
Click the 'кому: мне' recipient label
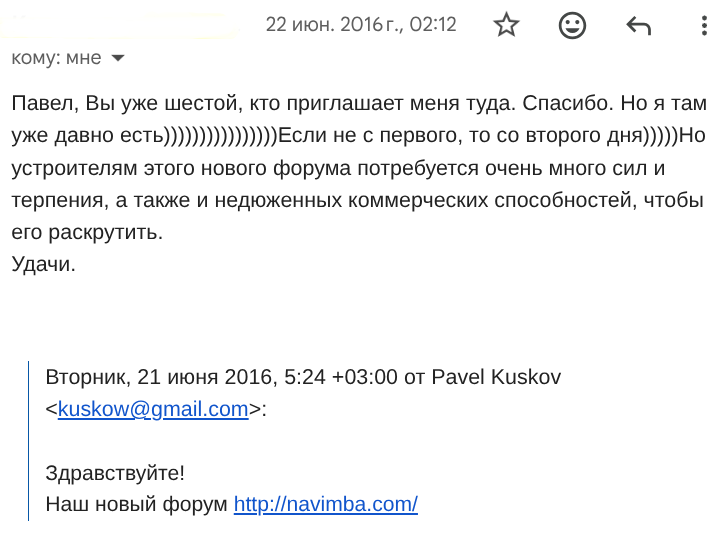[56, 58]
